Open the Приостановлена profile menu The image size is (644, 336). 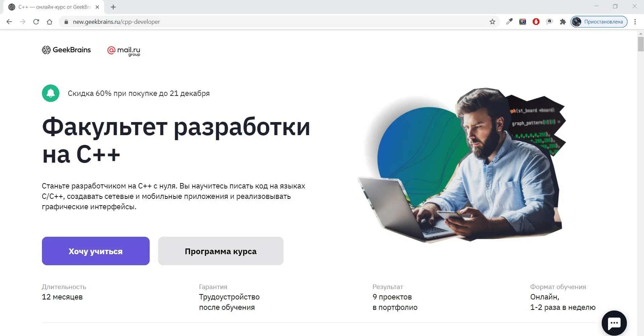coord(599,22)
